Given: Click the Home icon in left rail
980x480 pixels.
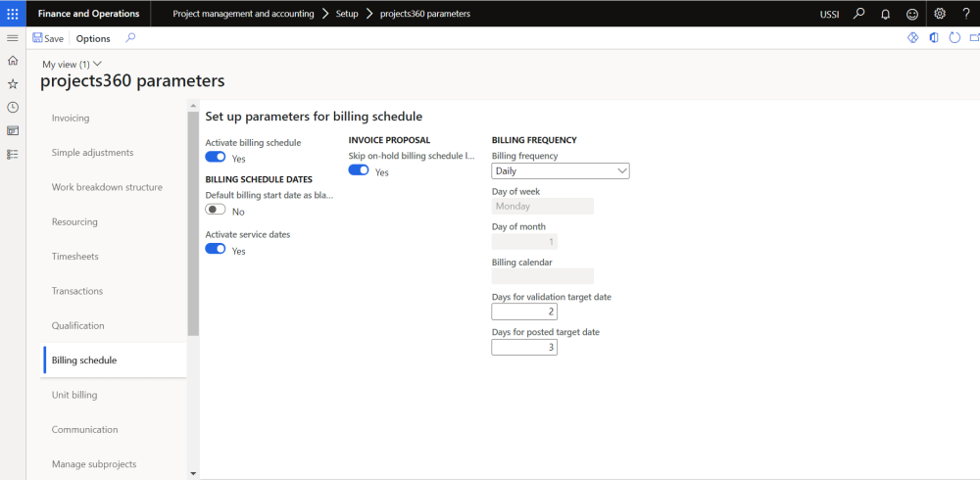Looking at the screenshot, I should (13, 61).
